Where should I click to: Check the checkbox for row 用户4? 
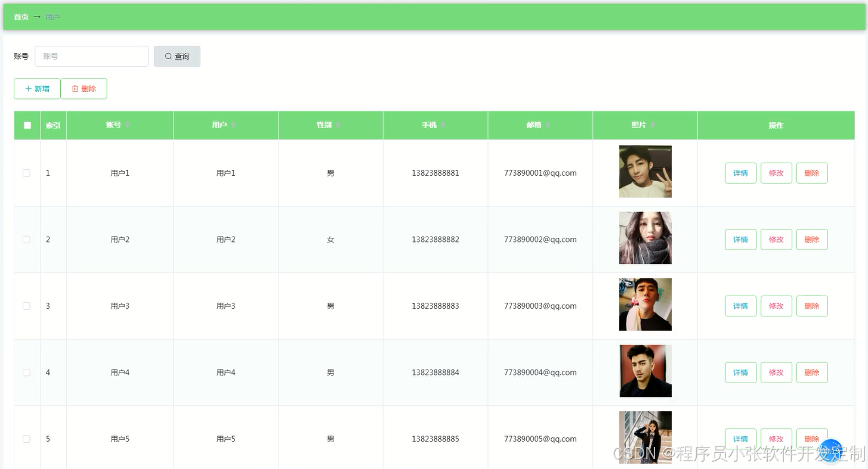point(26,372)
